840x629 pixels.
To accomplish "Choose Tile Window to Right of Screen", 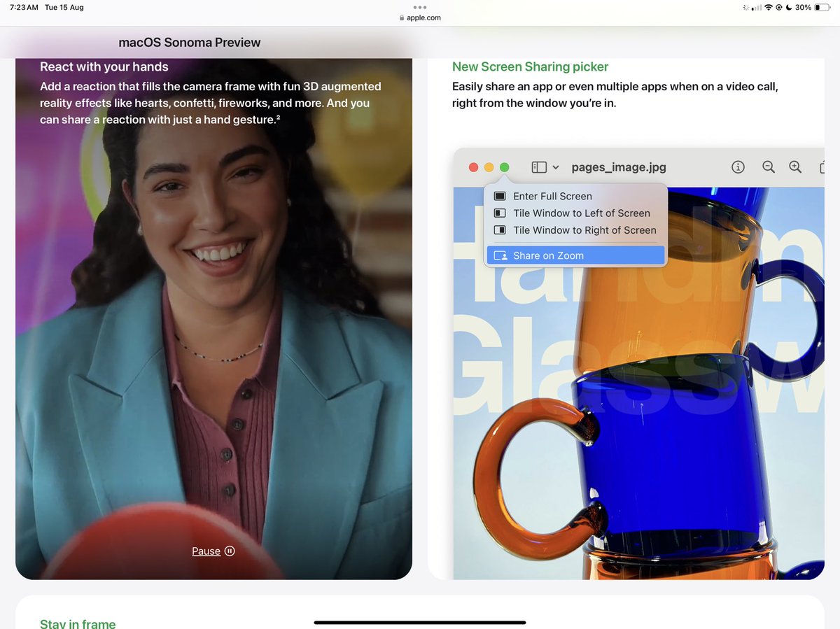I will [575, 229].
